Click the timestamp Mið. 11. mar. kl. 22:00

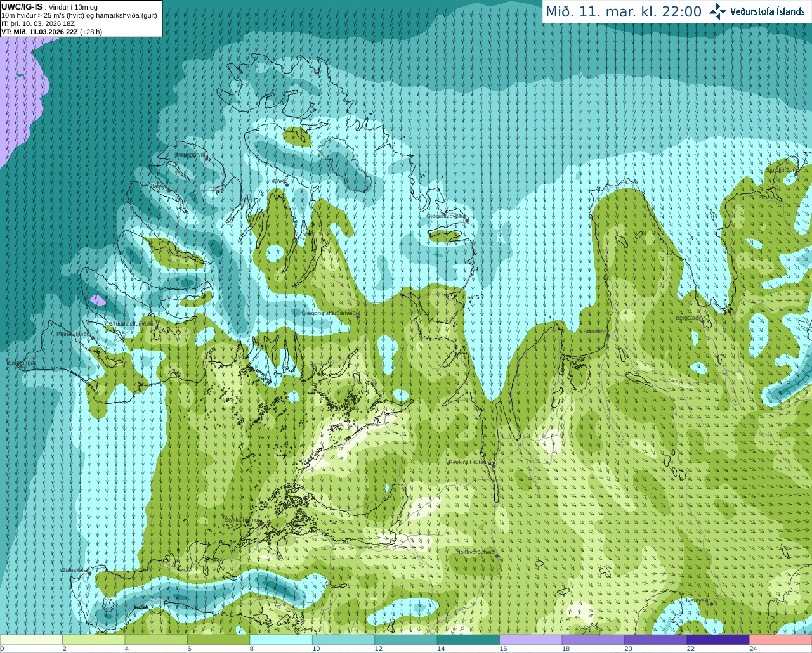[624, 11]
